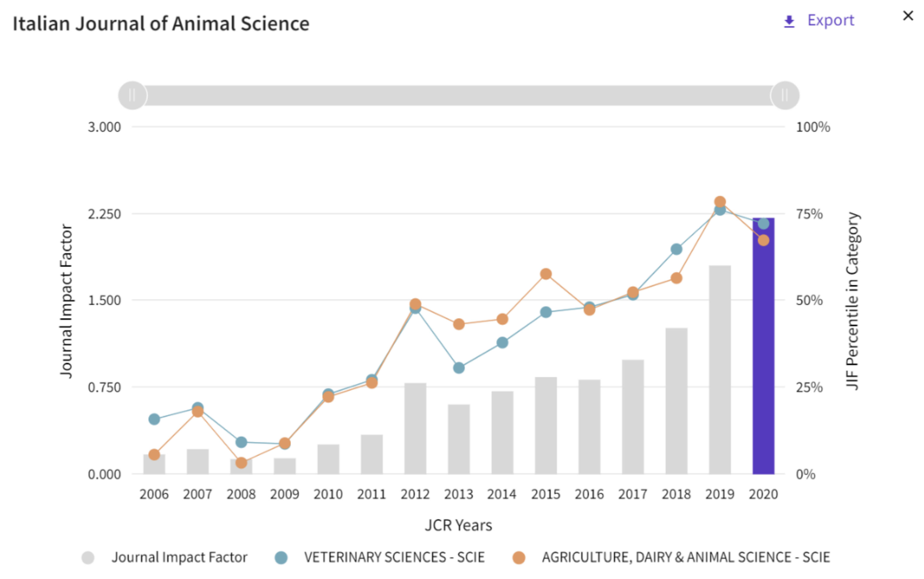
Task: Click the orange 2013 percentile data point
Action: tap(459, 324)
